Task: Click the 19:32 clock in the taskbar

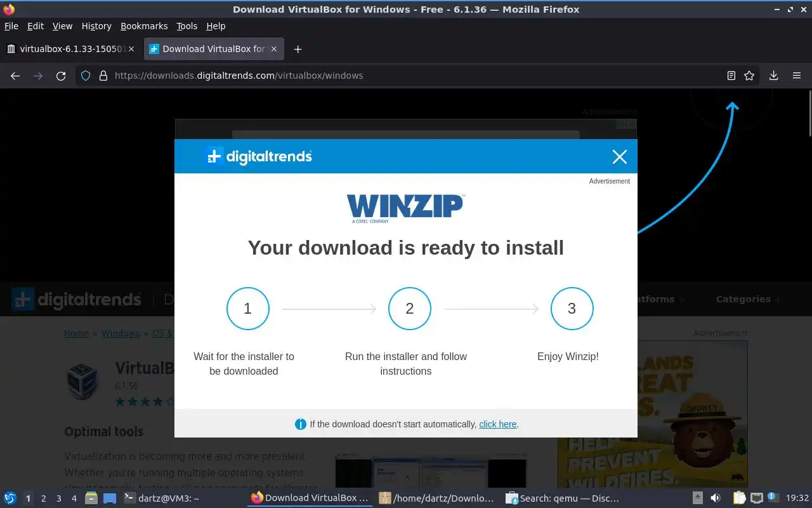Action: [797, 498]
